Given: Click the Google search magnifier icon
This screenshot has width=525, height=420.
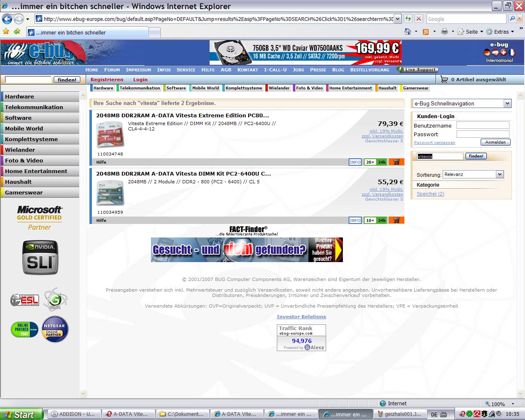Looking at the screenshot, I should pyautogui.click(x=511, y=19).
